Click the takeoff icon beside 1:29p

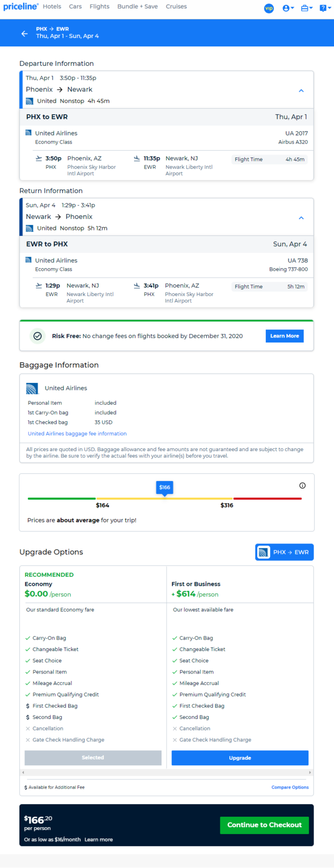[x=39, y=286]
